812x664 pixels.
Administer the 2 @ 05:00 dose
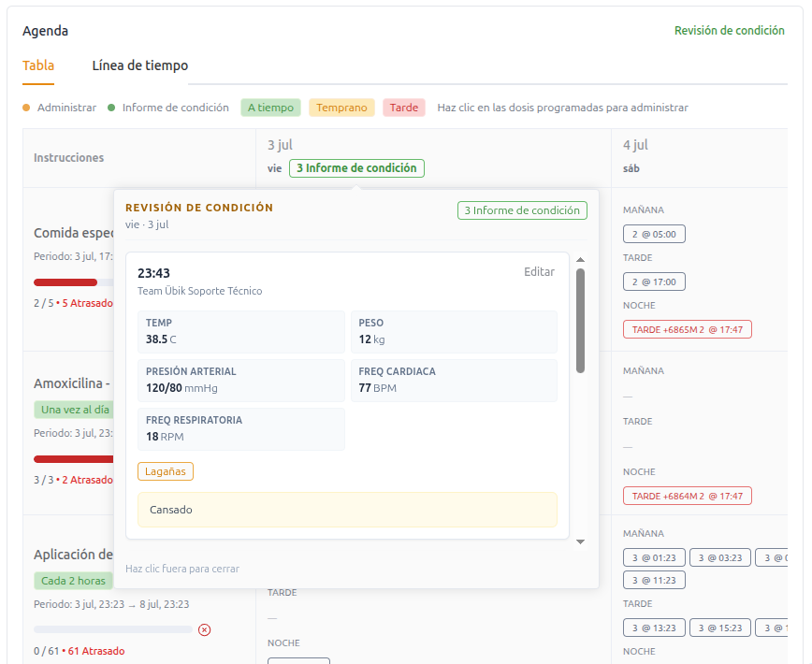coord(654,234)
